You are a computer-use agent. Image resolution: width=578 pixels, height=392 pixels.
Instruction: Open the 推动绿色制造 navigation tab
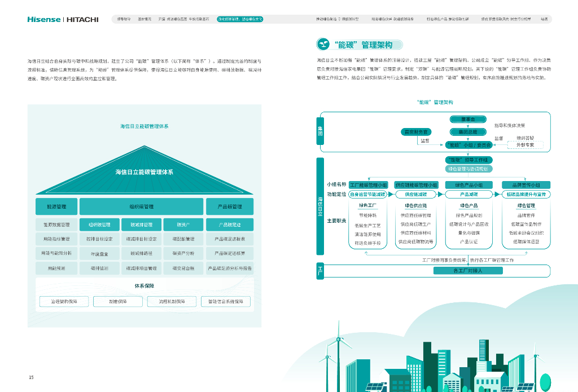pos(337,19)
